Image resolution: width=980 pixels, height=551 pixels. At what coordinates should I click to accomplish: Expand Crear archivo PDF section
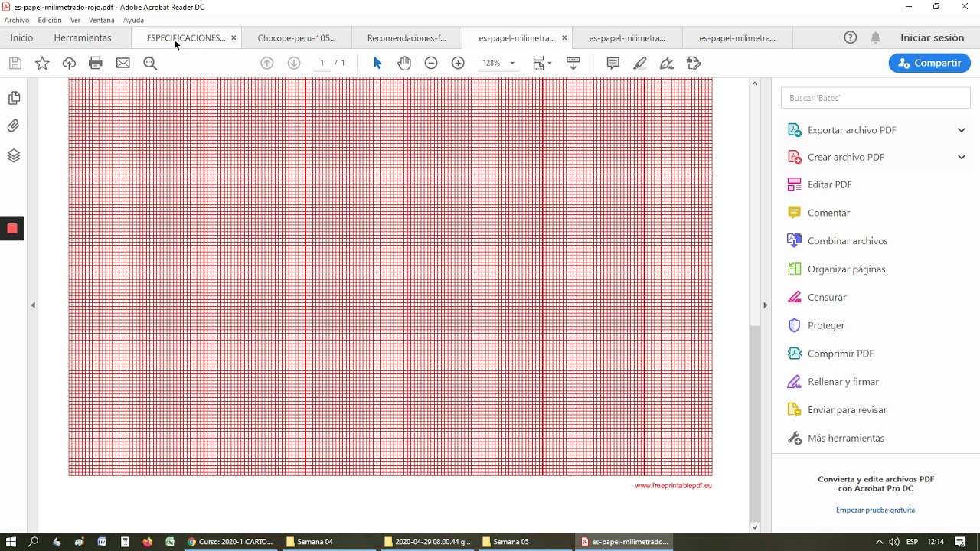click(962, 157)
